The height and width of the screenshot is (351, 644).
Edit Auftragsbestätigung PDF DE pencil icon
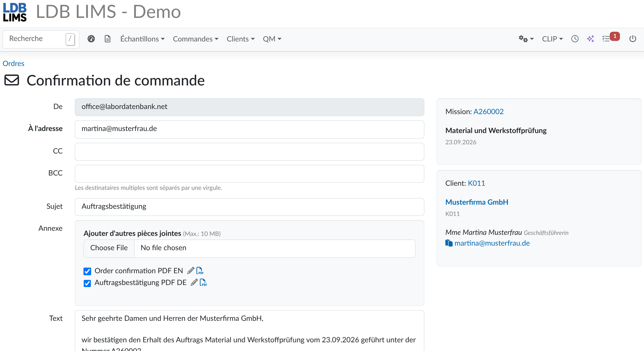point(194,282)
